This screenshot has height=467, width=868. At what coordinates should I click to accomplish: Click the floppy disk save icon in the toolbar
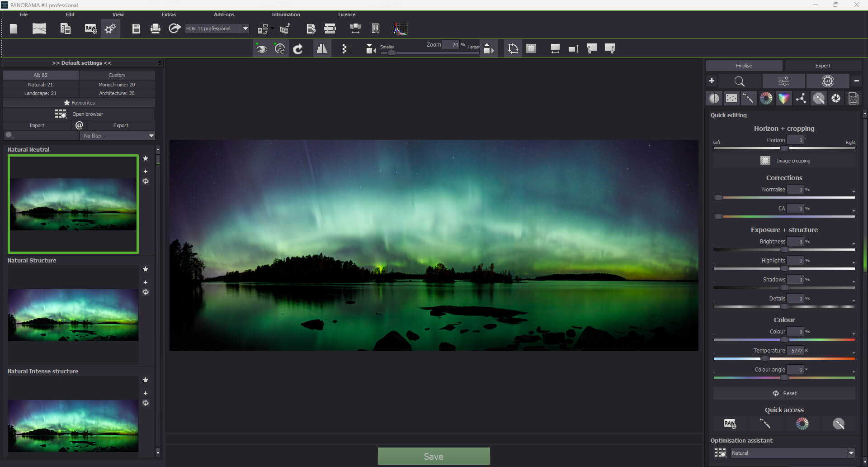(136, 29)
